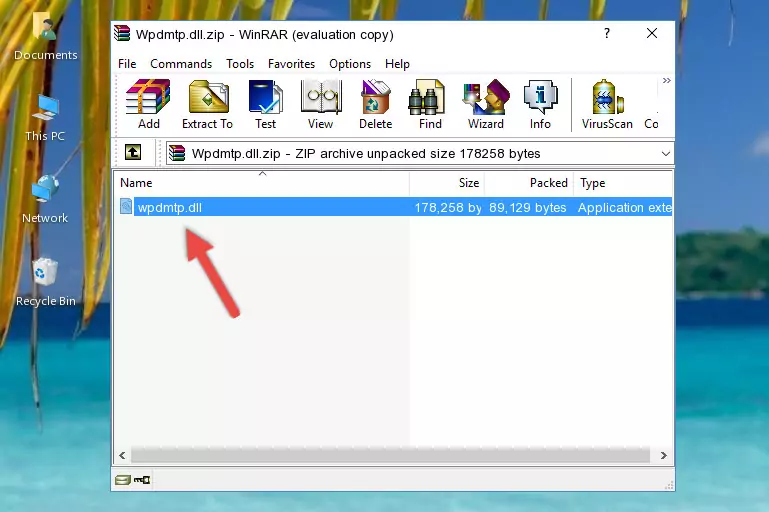Click the archive path text field

(x=420, y=154)
